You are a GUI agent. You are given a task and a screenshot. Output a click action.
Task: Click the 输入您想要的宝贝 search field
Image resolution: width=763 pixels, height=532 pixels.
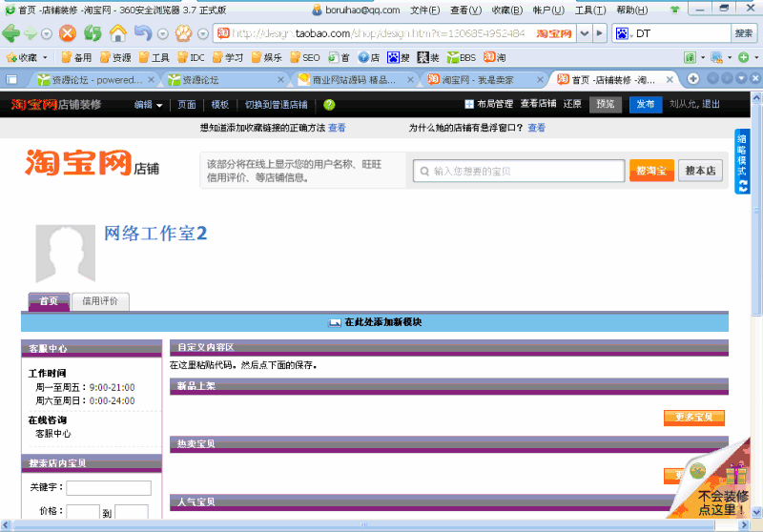coord(519,172)
